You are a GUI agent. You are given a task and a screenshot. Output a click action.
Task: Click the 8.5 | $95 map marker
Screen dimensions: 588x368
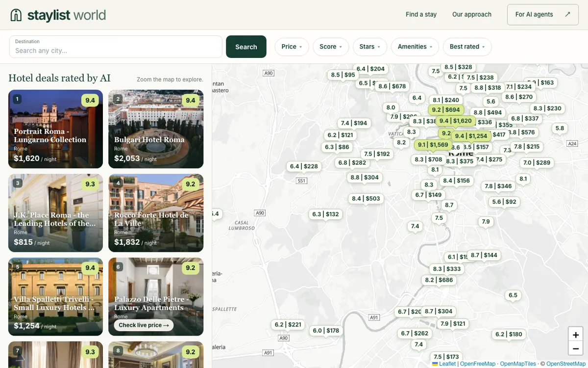[343, 75]
